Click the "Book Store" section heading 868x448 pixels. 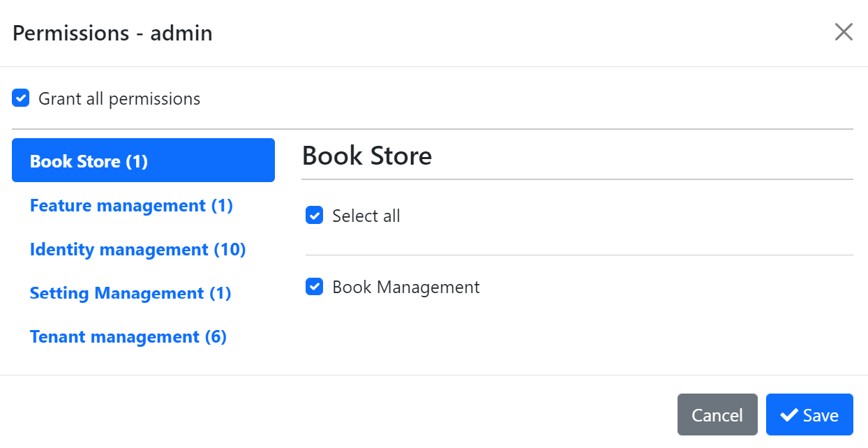coord(367,156)
